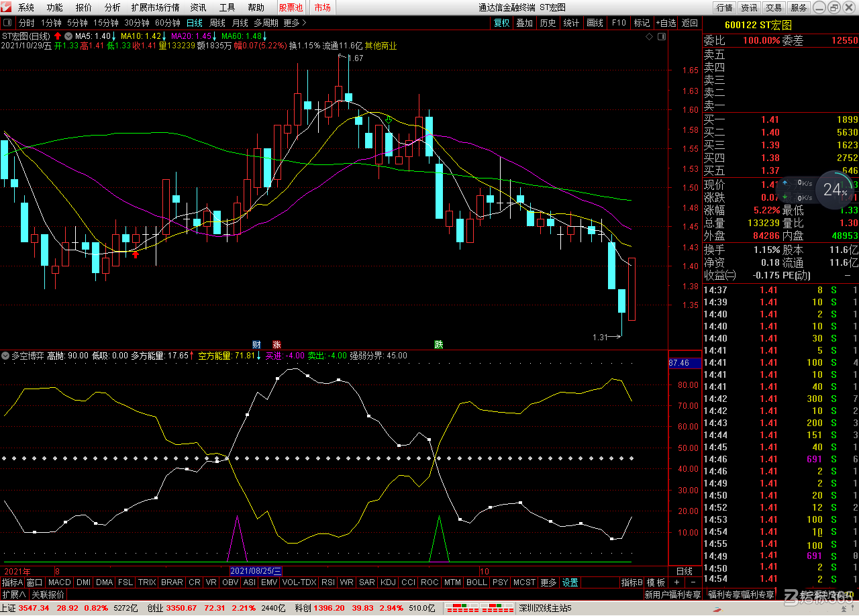Click the 返回 toolbar item
This screenshot has width=859, height=616.
tap(690, 23)
